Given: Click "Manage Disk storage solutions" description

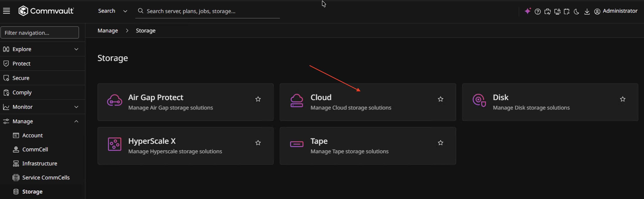Looking at the screenshot, I should (x=531, y=108).
